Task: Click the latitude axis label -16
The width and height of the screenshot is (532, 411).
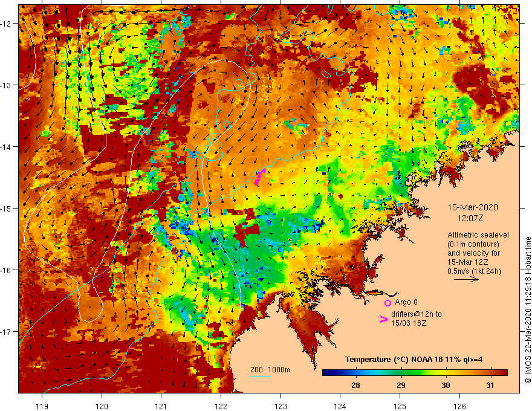Action: 6,270
